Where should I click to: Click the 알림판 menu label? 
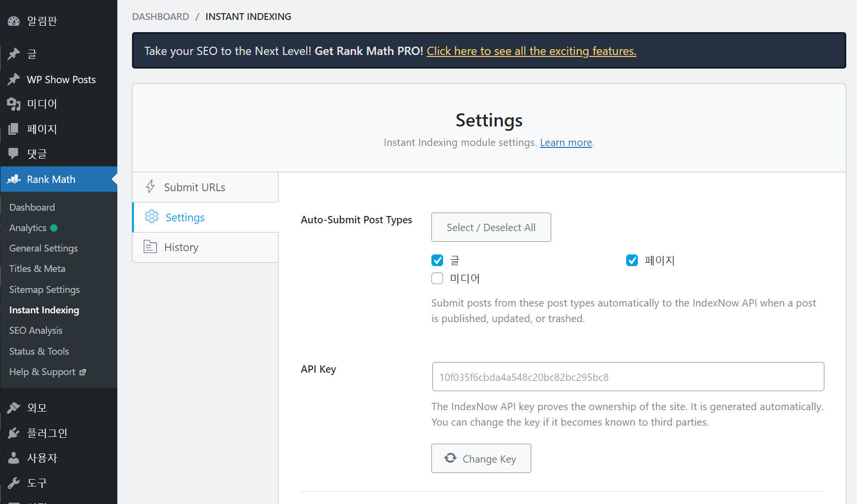coord(42,21)
